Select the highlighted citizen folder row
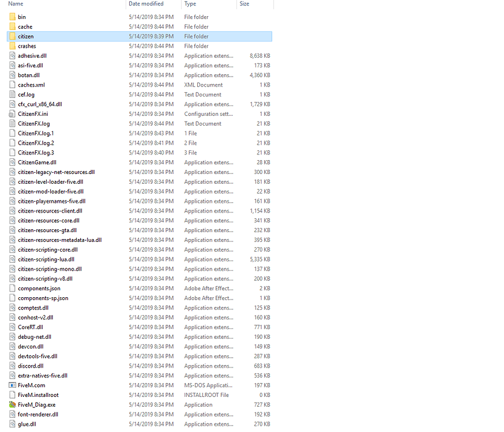Screen dimensions: 504x432 point(140,36)
